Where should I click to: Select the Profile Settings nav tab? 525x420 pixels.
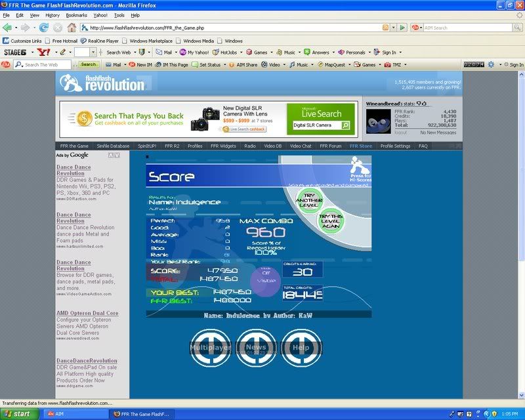(x=395, y=146)
